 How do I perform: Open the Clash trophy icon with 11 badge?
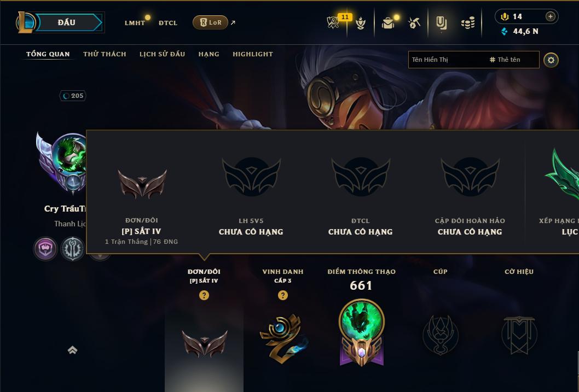333,23
